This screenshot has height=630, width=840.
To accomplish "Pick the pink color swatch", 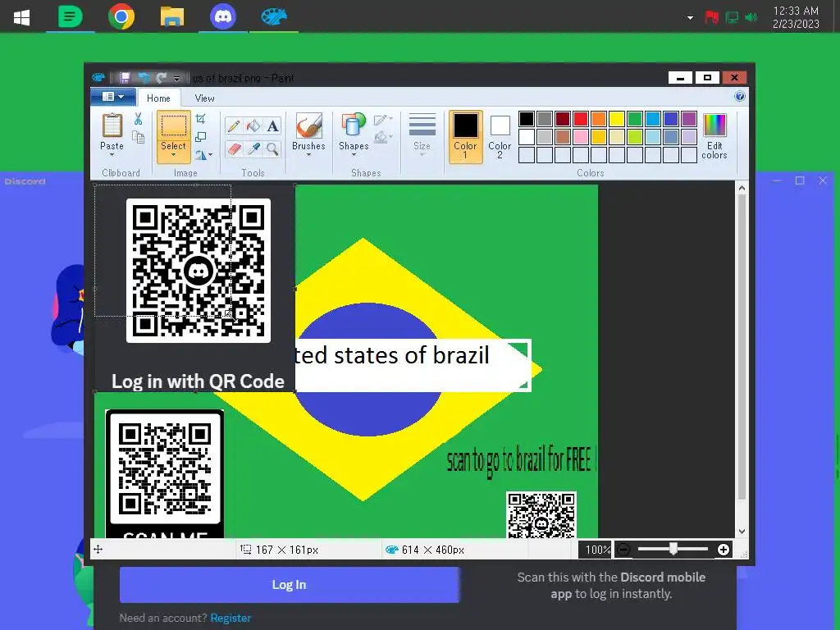I will pyautogui.click(x=581, y=137).
